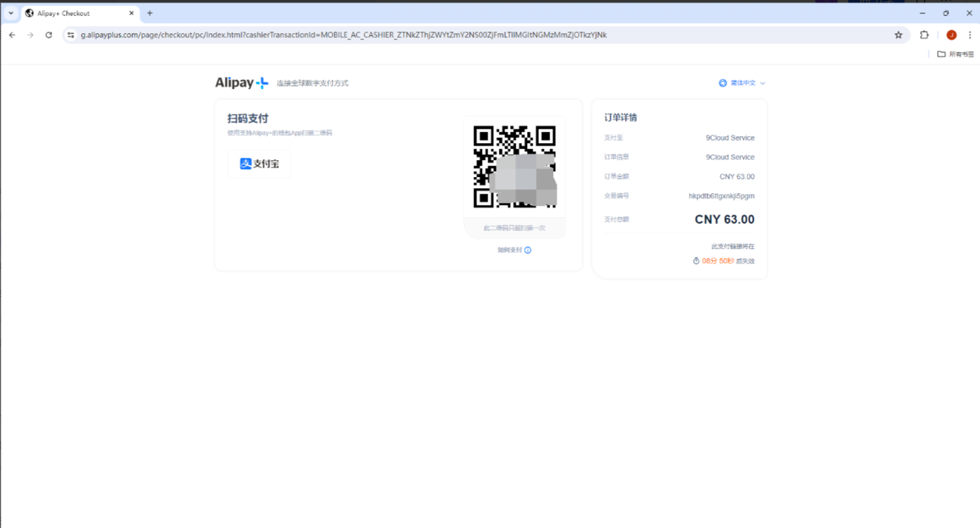
Task: Open the tab search dropdown arrow
Action: tap(11, 13)
